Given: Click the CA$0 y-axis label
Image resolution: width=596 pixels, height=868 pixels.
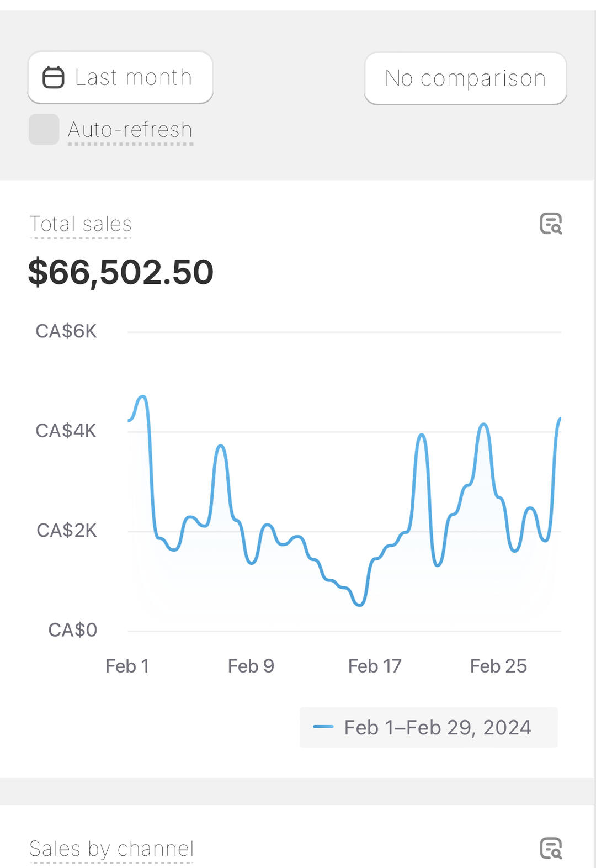Looking at the screenshot, I should pos(73,629).
